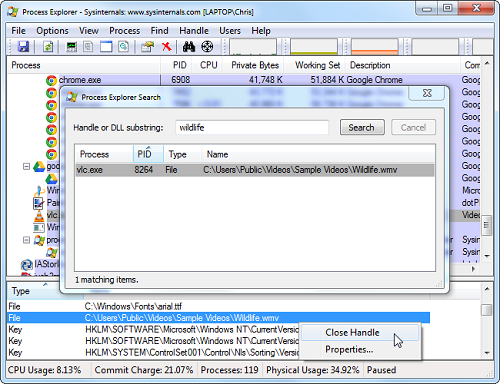Open the Handle menu
This screenshot has width=500, height=384.
point(194,31)
